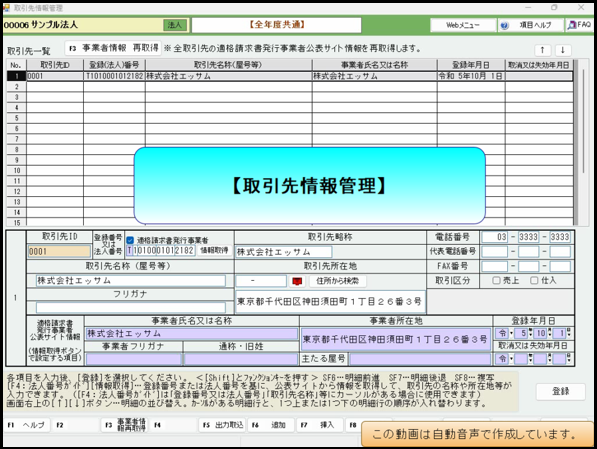Screen dimensions: 597x449
Task: Click the F2 function key button
Action: [x=75, y=425]
